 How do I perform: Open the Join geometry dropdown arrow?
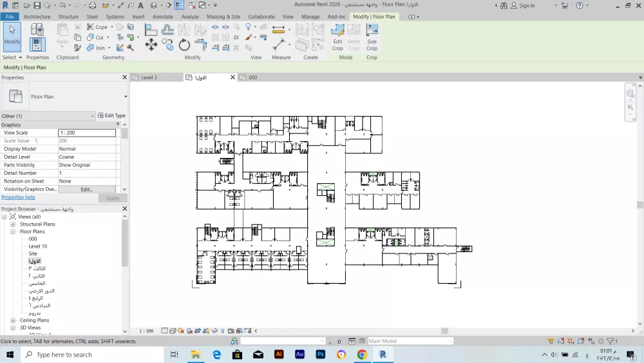[109, 48]
